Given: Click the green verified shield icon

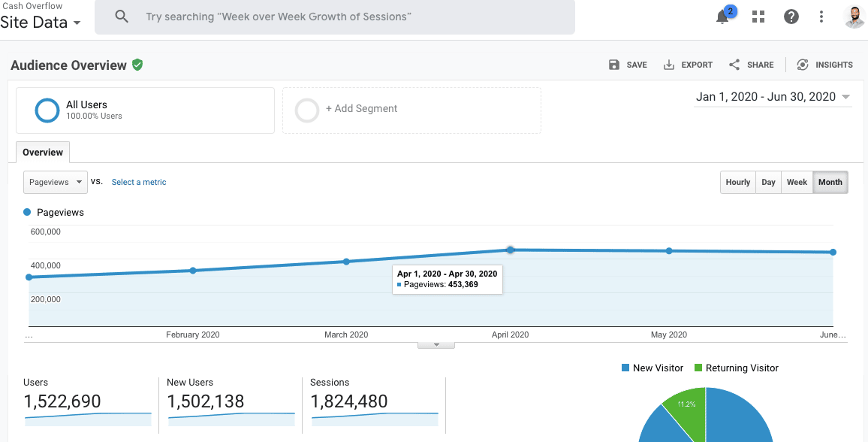Looking at the screenshot, I should pyautogui.click(x=137, y=65).
